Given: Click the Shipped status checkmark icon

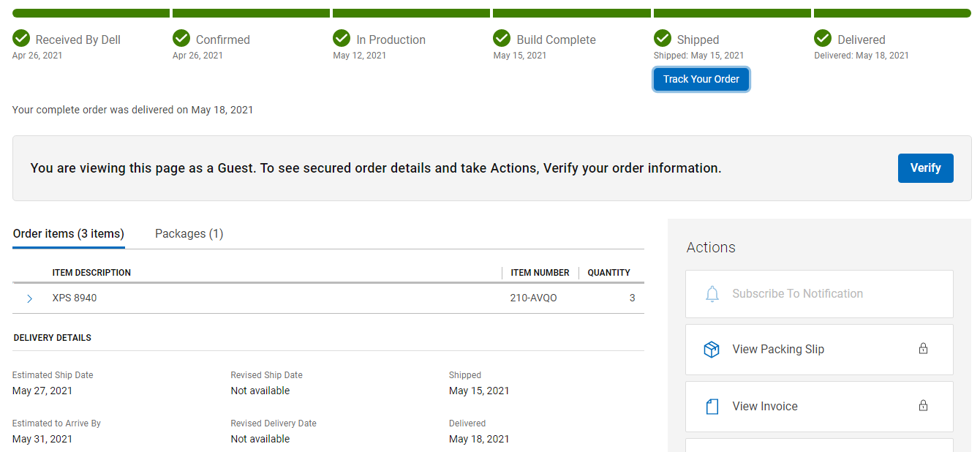Looking at the screenshot, I should [663, 38].
